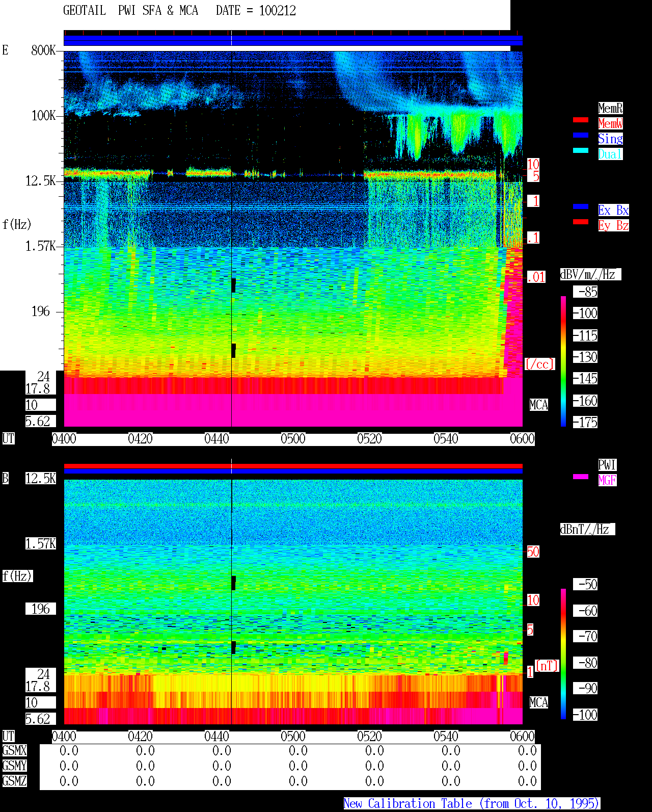The width and height of the screenshot is (652, 812).
Task: Click the GSMZ row label
Action: point(14,781)
